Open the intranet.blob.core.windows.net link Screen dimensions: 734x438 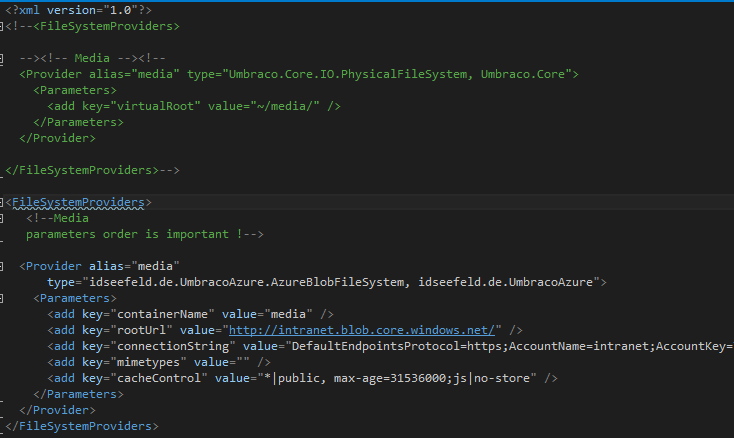coord(361,330)
